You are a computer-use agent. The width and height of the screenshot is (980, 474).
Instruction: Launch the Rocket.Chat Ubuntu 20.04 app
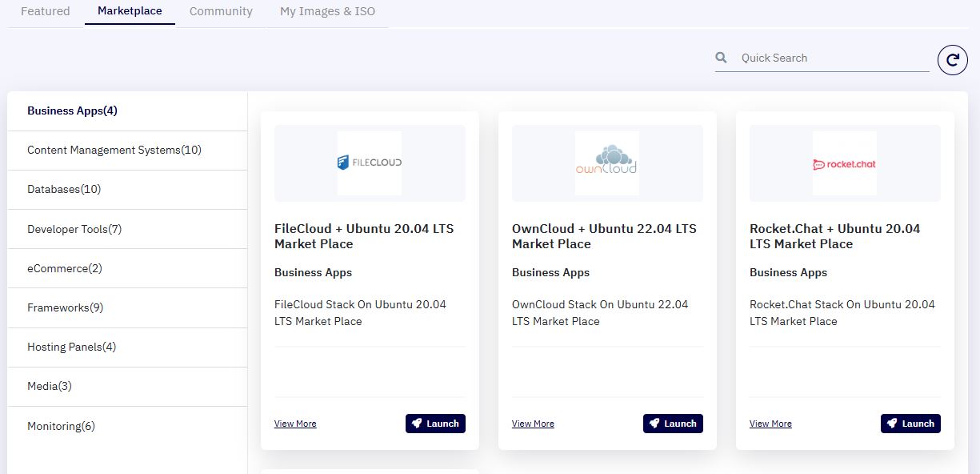pos(910,424)
